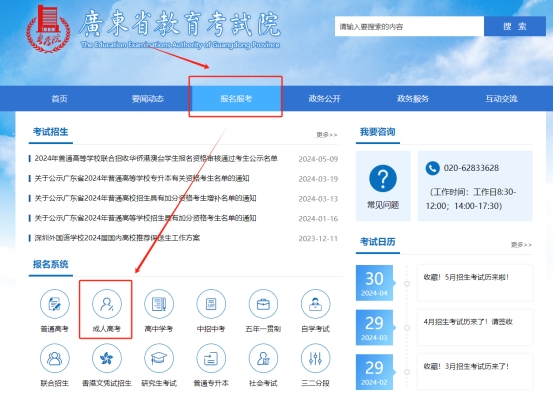Screen dimensions: 553x395
Task: Click 更多>> next to 考试日历
Action: click(x=521, y=244)
